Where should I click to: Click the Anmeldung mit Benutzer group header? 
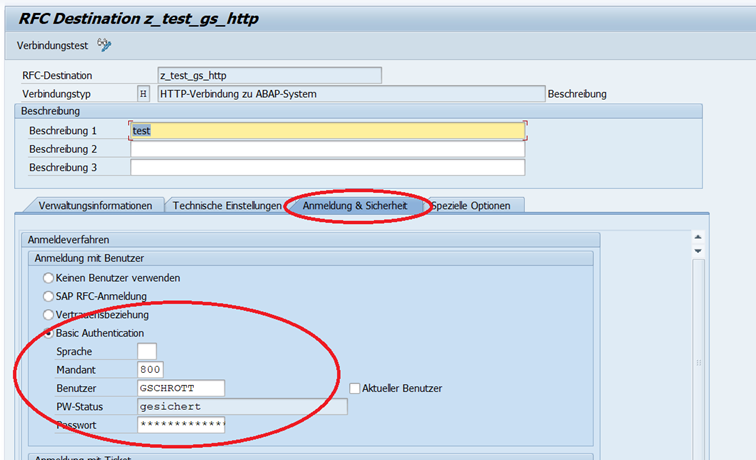pos(310,258)
